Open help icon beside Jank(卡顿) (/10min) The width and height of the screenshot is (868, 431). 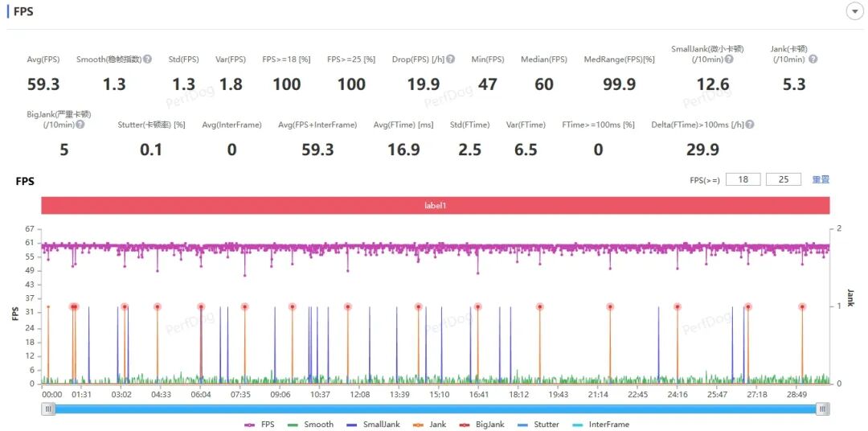813,60
